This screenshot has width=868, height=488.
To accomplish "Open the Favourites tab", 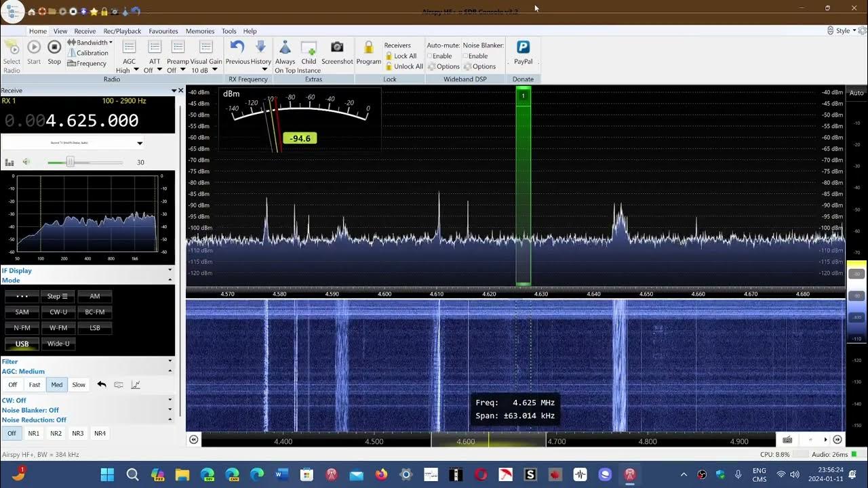I will click(x=163, y=31).
